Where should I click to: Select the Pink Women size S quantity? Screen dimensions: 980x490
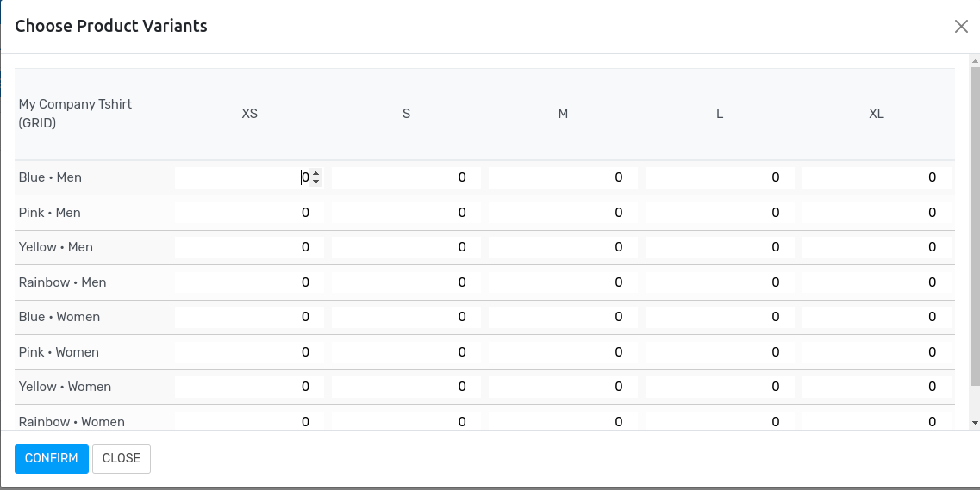click(x=406, y=352)
